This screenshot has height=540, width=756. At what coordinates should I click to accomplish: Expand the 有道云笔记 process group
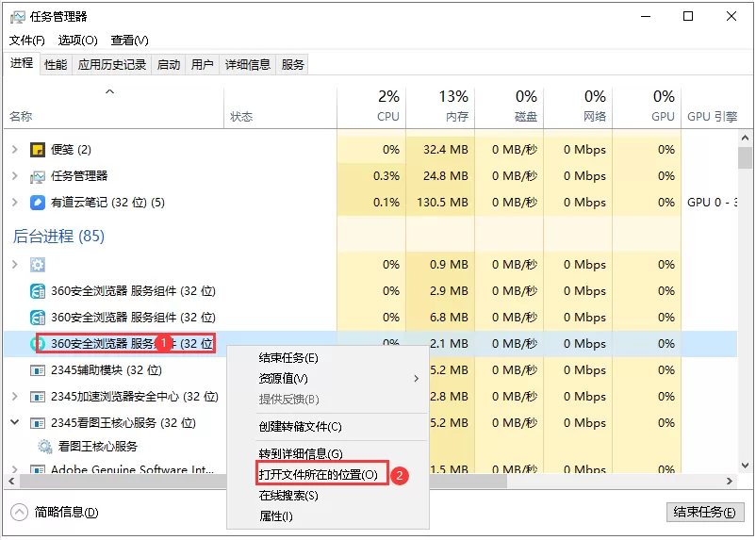tap(15, 203)
